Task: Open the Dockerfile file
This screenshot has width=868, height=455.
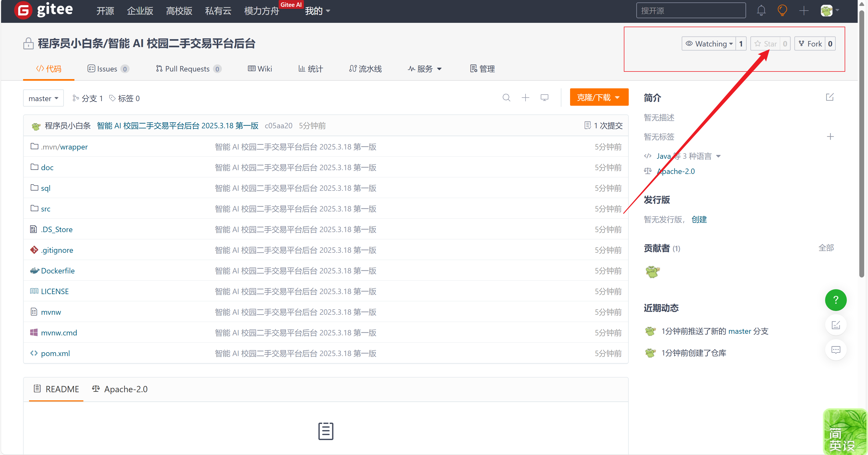Action: coord(58,271)
